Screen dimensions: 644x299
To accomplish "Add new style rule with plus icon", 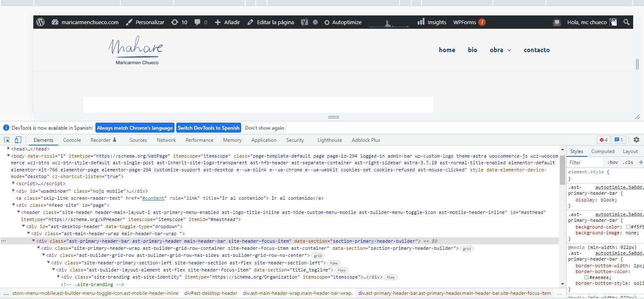I will (641, 162).
